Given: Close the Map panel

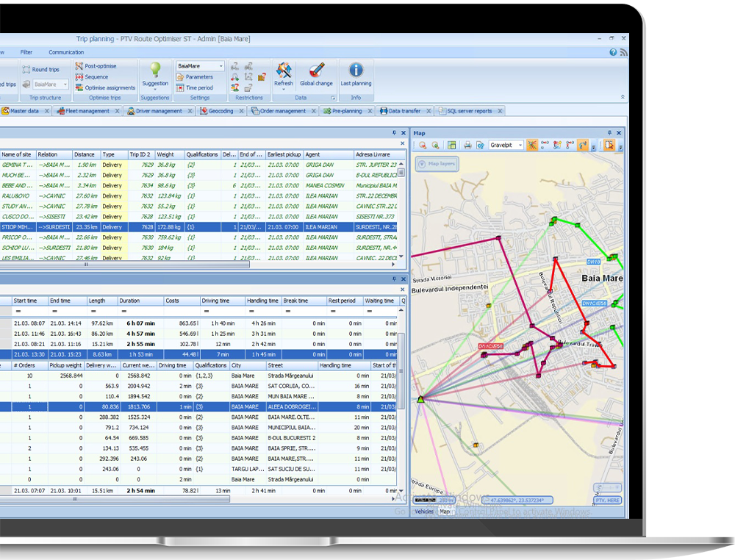Looking at the screenshot, I should [619, 133].
